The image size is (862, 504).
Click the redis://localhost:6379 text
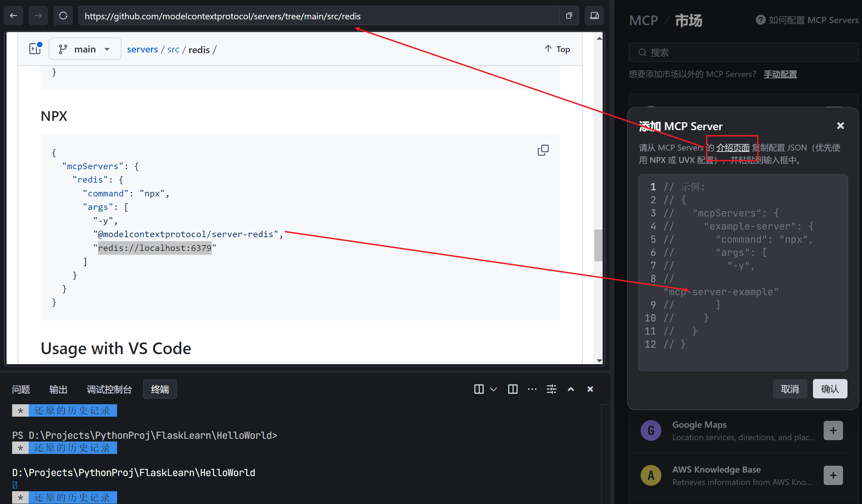click(155, 248)
